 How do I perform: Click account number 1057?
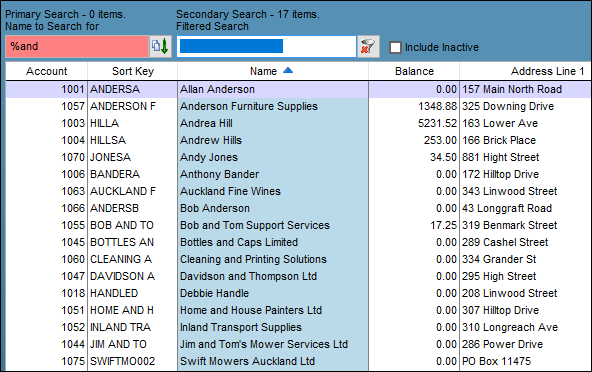(x=73, y=106)
